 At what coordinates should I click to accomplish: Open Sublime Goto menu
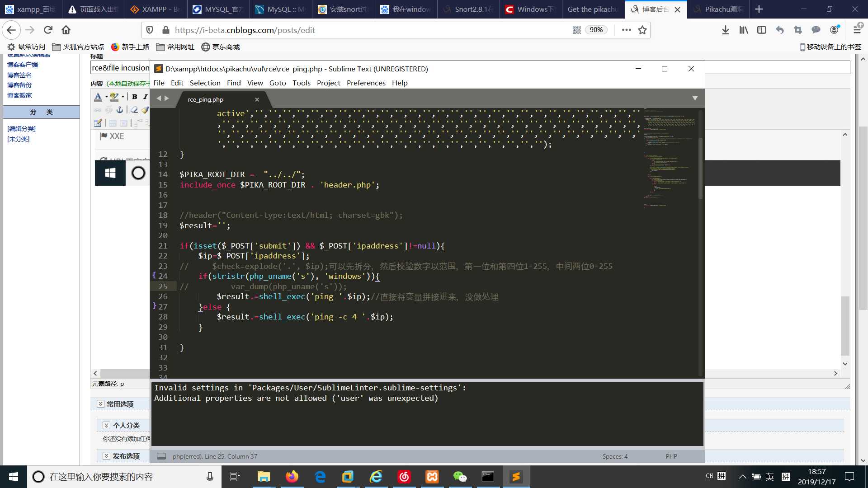pyautogui.click(x=278, y=83)
